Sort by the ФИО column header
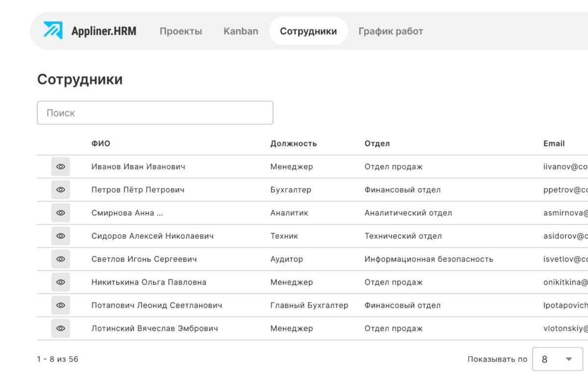 pos(101,144)
